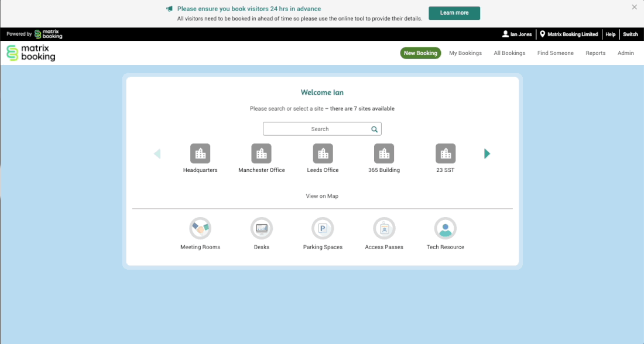Viewport: 644px width, 344px height.
Task: Open the My Bookings tab
Action: click(465, 53)
